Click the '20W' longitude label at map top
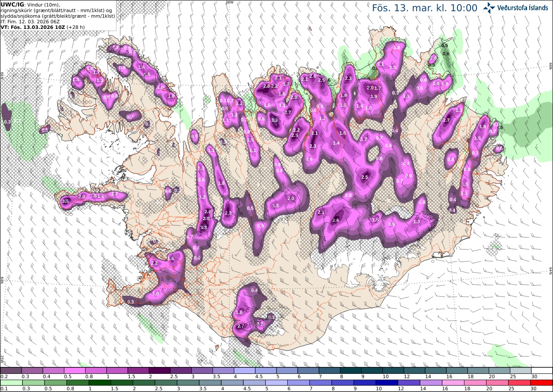553x392 pixels. click(229, 2)
